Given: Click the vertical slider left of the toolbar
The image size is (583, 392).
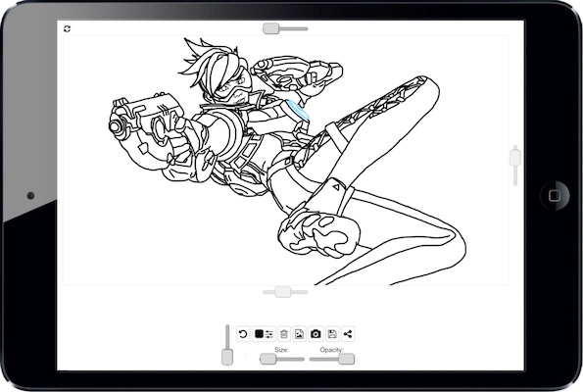Looking at the screenshot, I should tap(227, 345).
